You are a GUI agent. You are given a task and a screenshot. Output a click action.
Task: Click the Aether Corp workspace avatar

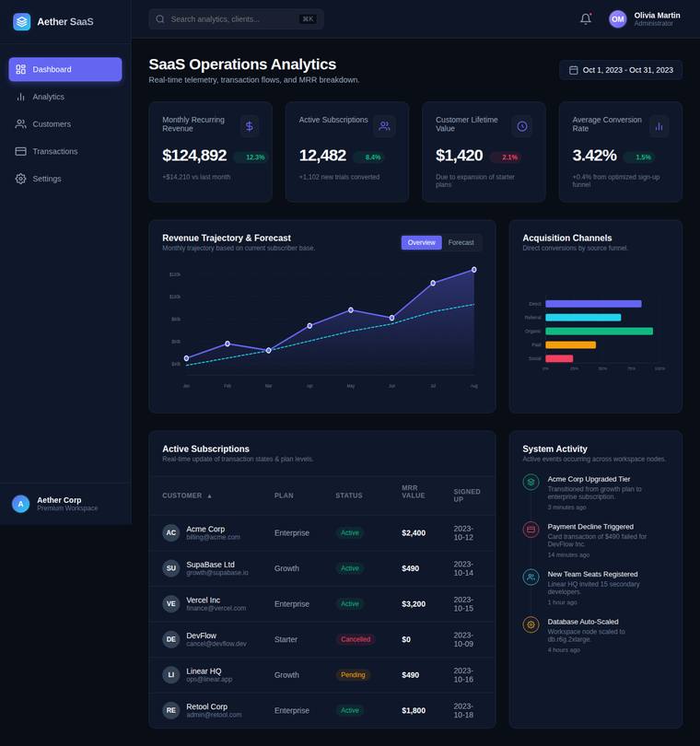pos(20,504)
